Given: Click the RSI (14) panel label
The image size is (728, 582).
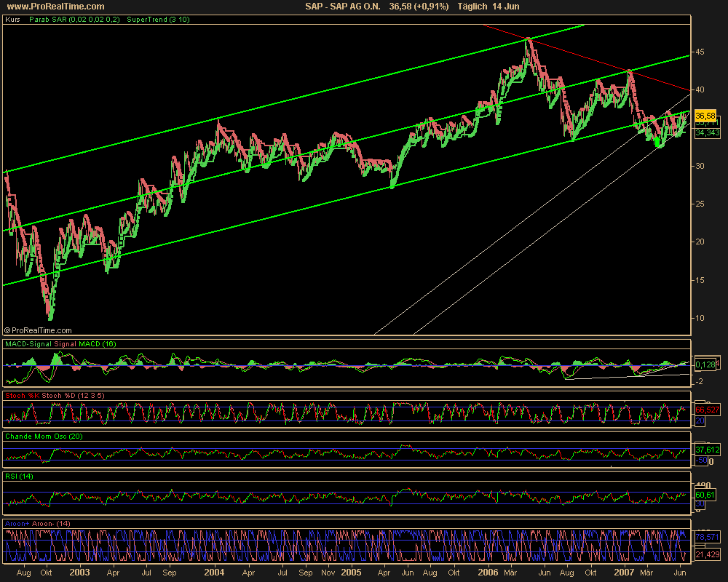Looking at the screenshot, I should pos(20,476).
